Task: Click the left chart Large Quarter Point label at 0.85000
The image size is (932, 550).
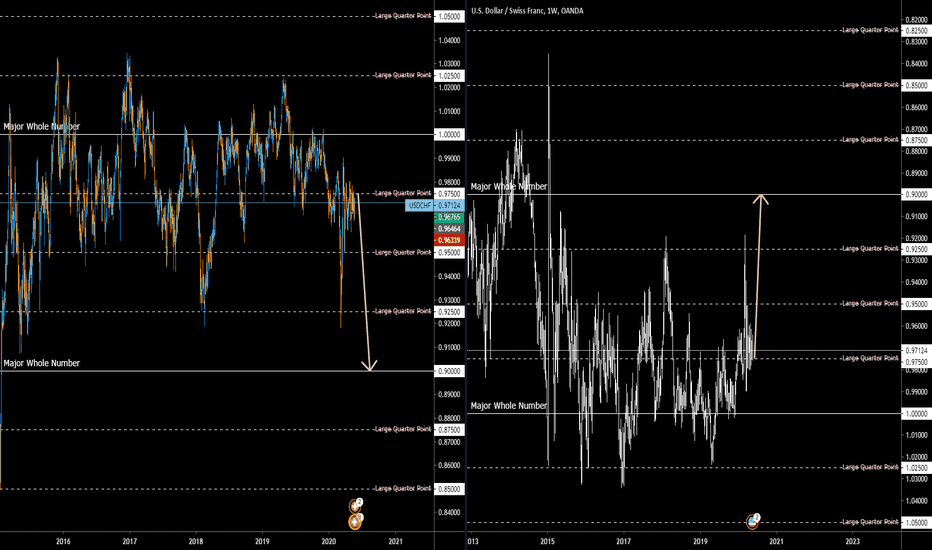Action: point(403,488)
